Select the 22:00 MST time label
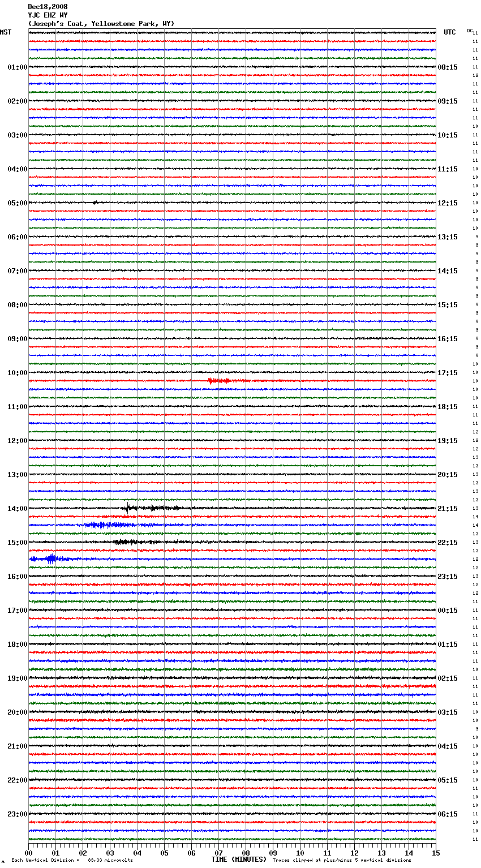This screenshot has height=868, width=481. pyautogui.click(x=18, y=780)
